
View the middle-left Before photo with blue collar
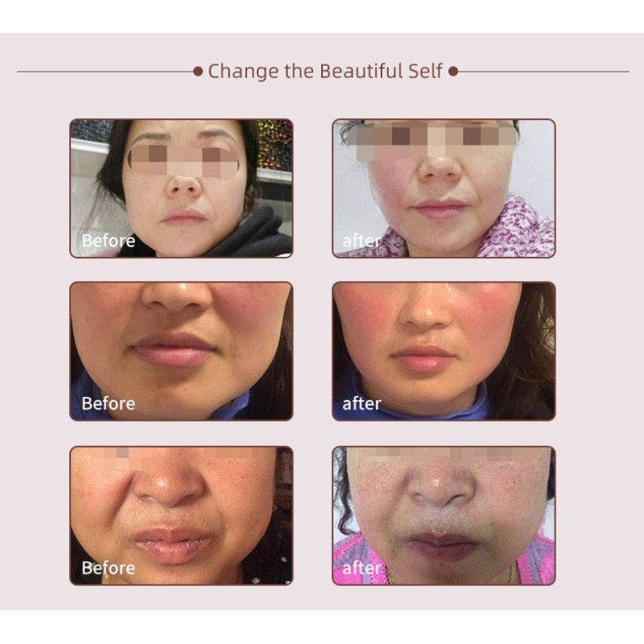181,351
